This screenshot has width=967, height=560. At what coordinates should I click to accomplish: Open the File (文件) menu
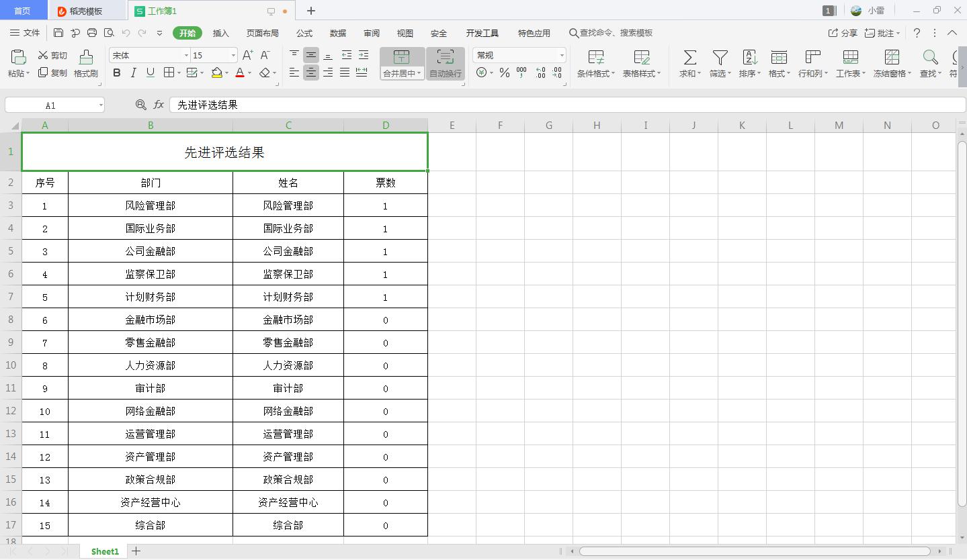[25, 33]
